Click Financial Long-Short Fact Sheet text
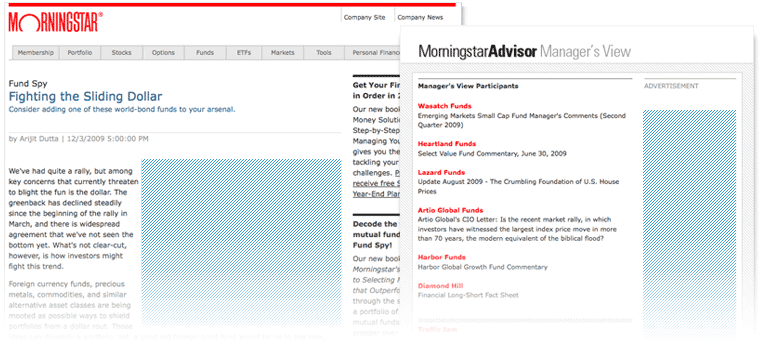The width and height of the screenshot is (760, 363). (468, 295)
